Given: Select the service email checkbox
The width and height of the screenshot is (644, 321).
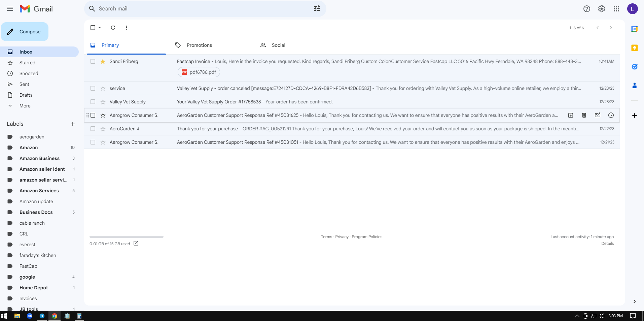Looking at the screenshot, I should tap(93, 88).
